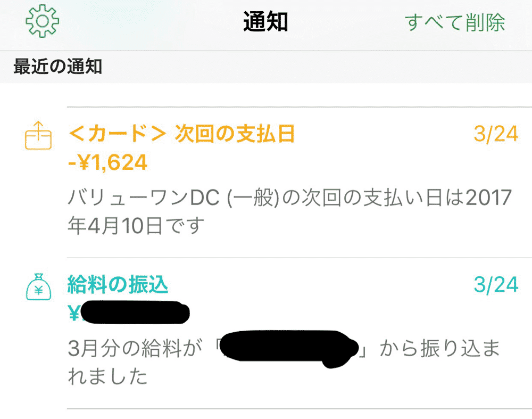Tap the card payment box icon
532x419 pixels.
pos(38,135)
